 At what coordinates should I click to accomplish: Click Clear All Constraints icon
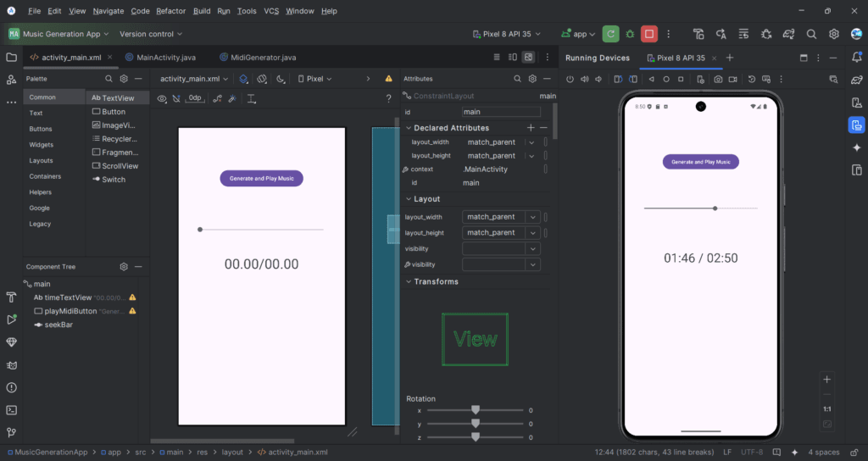(217, 98)
